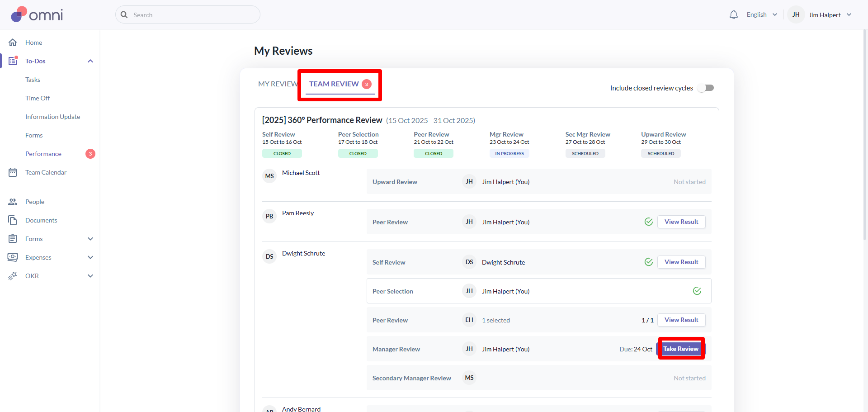Open Forms under To-Dos
Viewport: 868px width, 412px height.
34,135
